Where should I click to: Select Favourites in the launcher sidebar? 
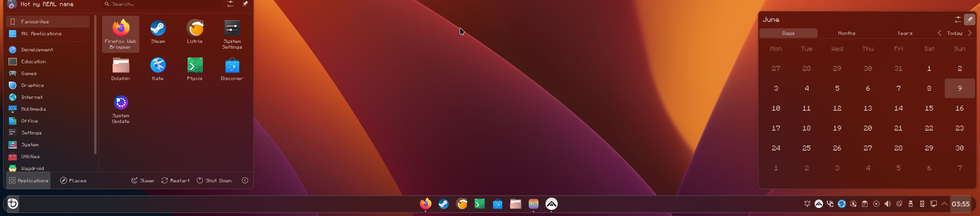tap(48, 22)
